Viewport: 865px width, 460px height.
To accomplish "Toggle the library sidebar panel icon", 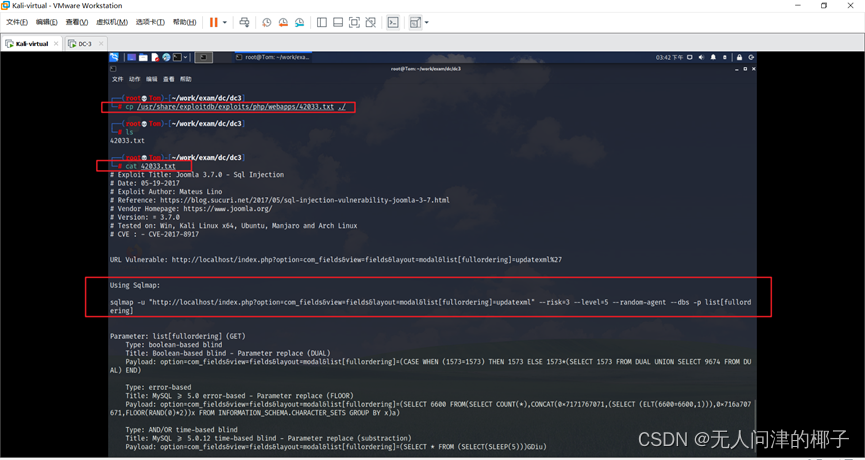I will (322, 22).
